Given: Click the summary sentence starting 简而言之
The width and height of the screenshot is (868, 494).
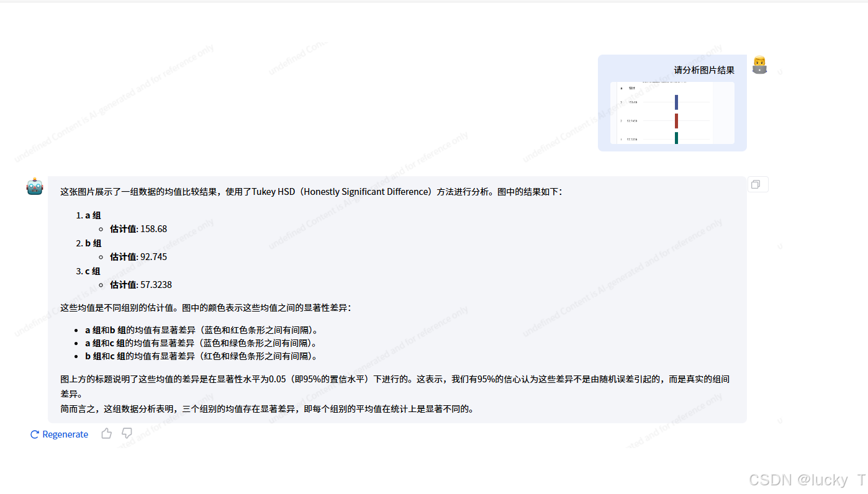Looking at the screenshot, I should pyautogui.click(x=267, y=409).
